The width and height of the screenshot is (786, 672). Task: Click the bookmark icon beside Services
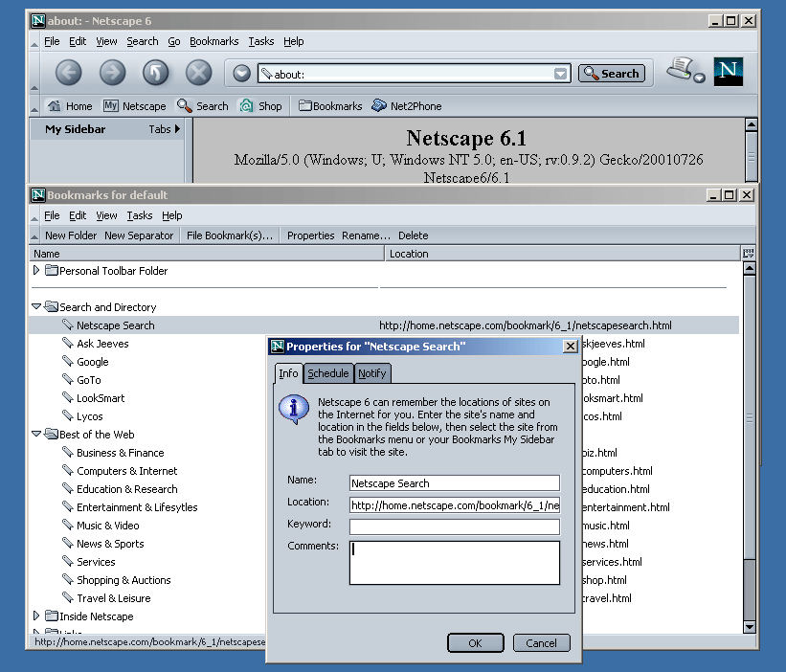pos(68,561)
